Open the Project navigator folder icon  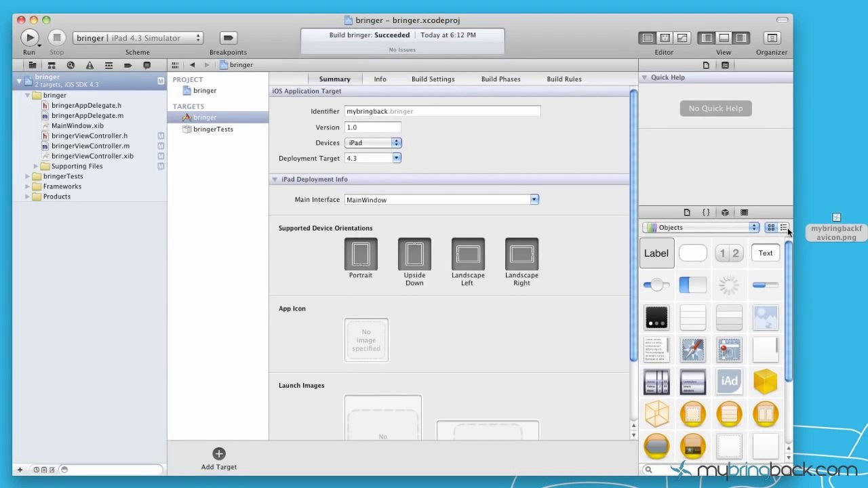32,65
